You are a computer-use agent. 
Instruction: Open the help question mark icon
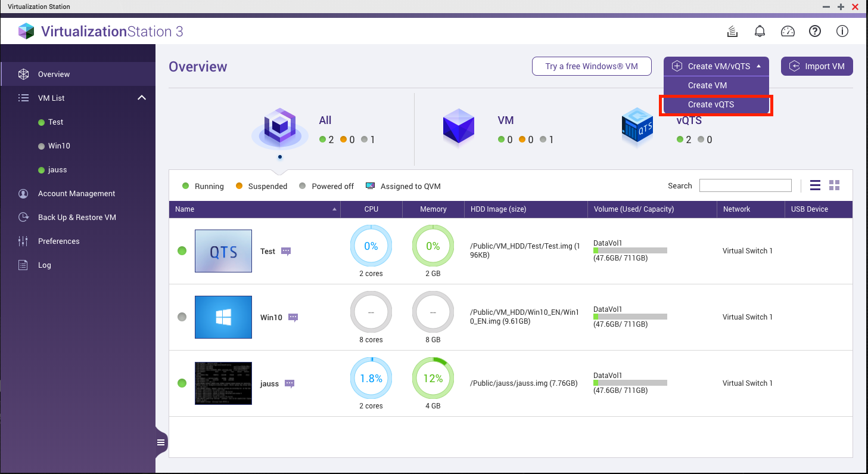pos(815,32)
